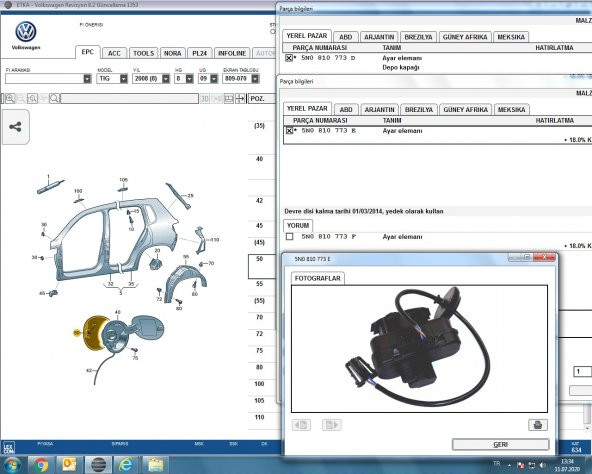592x474 pixels.
Task: Click the GERI button
Action: pyautogui.click(x=501, y=445)
